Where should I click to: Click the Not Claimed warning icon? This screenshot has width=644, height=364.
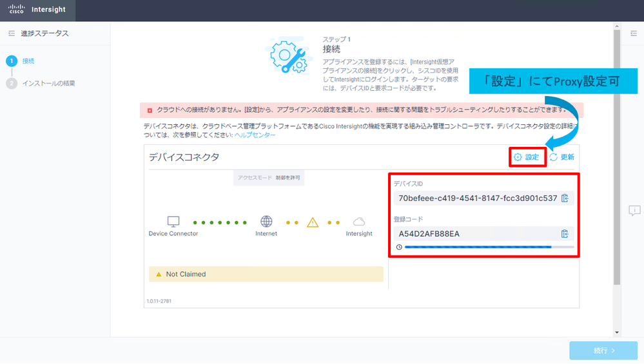click(x=159, y=274)
